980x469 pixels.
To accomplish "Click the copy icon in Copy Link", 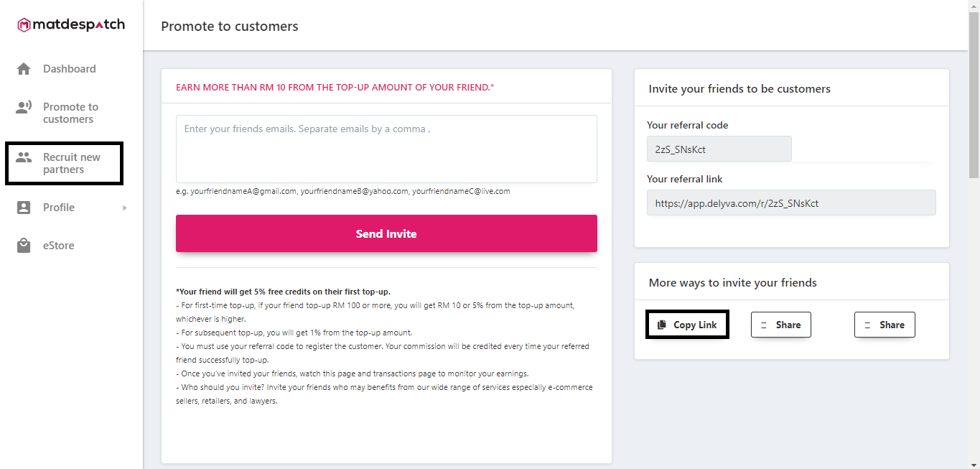I will 662,325.
